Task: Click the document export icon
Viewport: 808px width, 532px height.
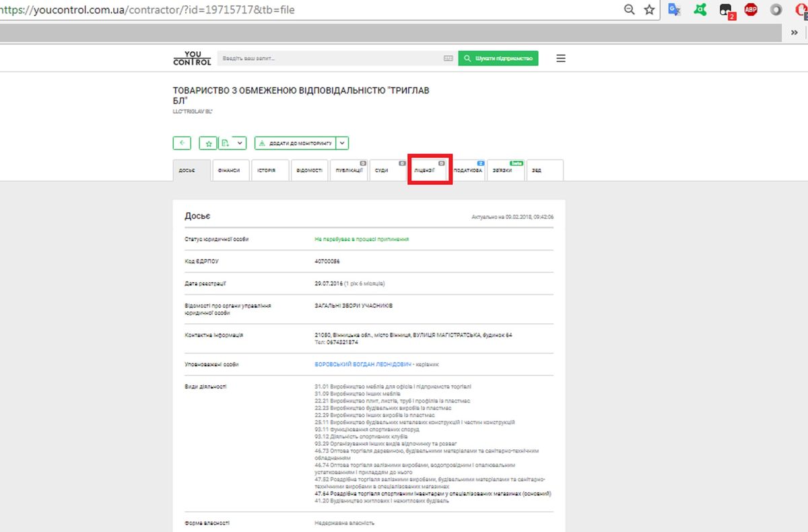Action: tap(226, 143)
